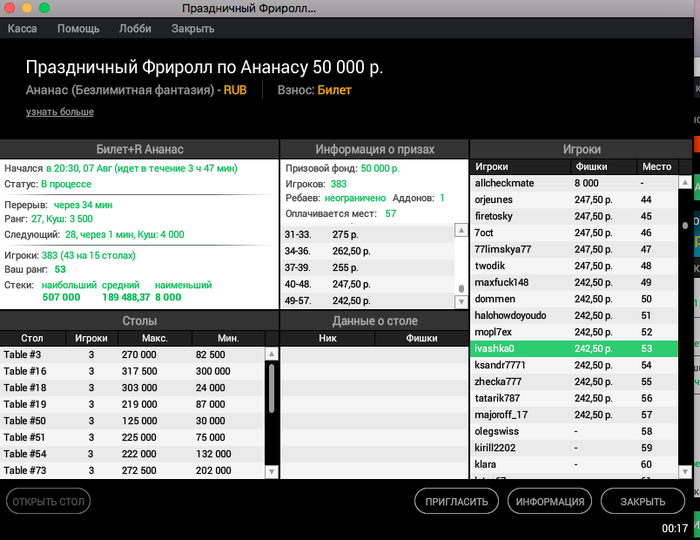Click prize row 49-57. 242,50 р.

tap(368, 300)
